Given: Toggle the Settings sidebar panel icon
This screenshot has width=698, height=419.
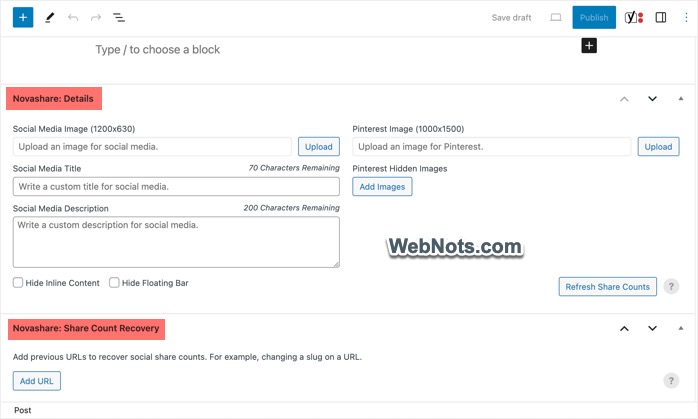Looking at the screenshot, I should click(x=661, y=17).
